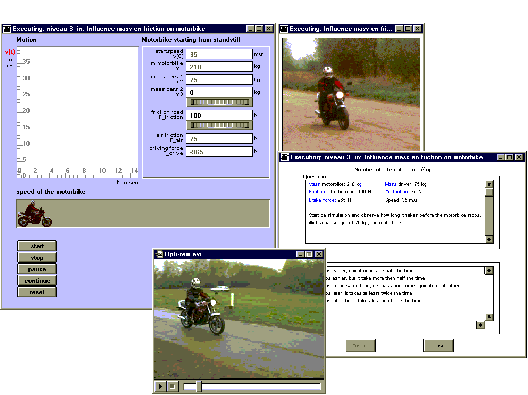The width and height of the screenshot is (528, 395).
Task: Stop the motorbike video playback
Action: pos(172,386)
